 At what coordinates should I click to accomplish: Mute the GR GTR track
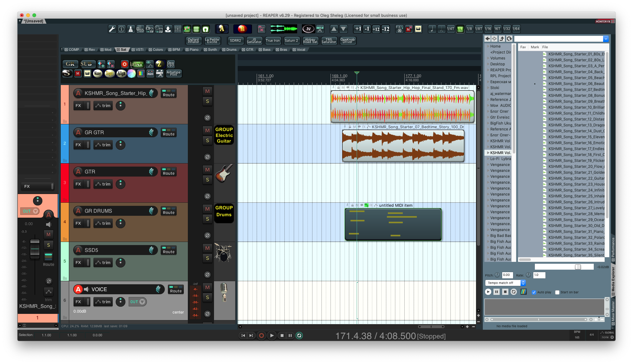[x=207, y=130]
